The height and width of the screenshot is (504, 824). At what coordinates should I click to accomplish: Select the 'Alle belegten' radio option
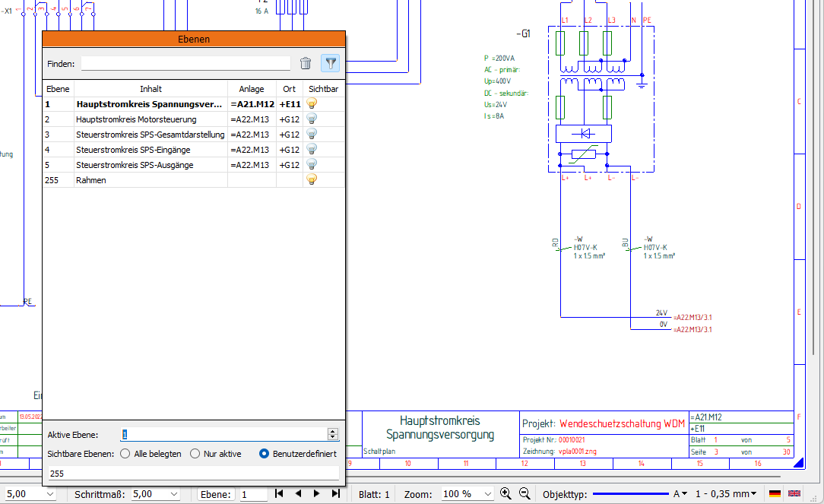125,454
